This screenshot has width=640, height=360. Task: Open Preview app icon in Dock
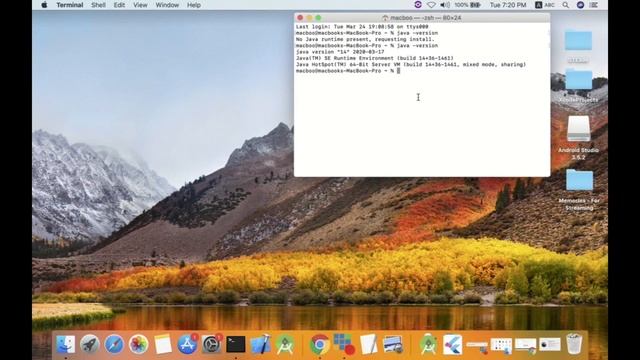point(393,344)
